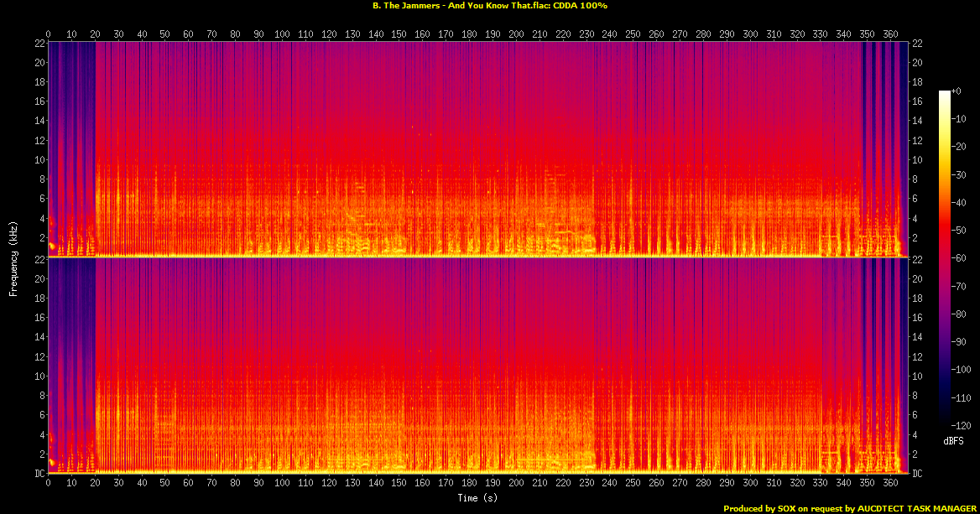The width and height of the screenshot is (980, 514).
Task: Click the "-30" color scale label
Action: click(959, 175)
